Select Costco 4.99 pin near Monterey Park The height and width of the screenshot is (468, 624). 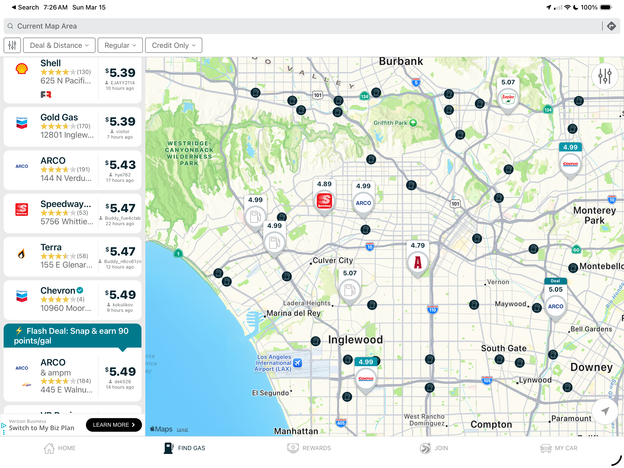pyautogui.click(x=570, y=161)
